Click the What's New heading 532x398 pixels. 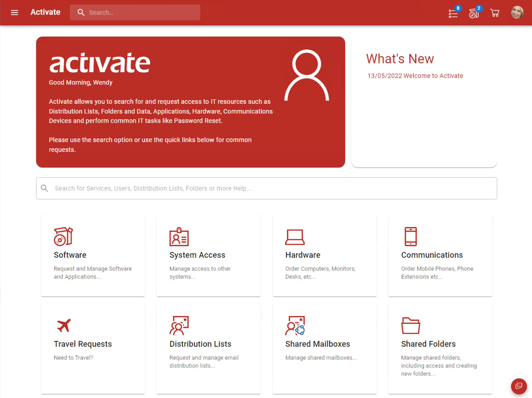click(x=400, y=59)
